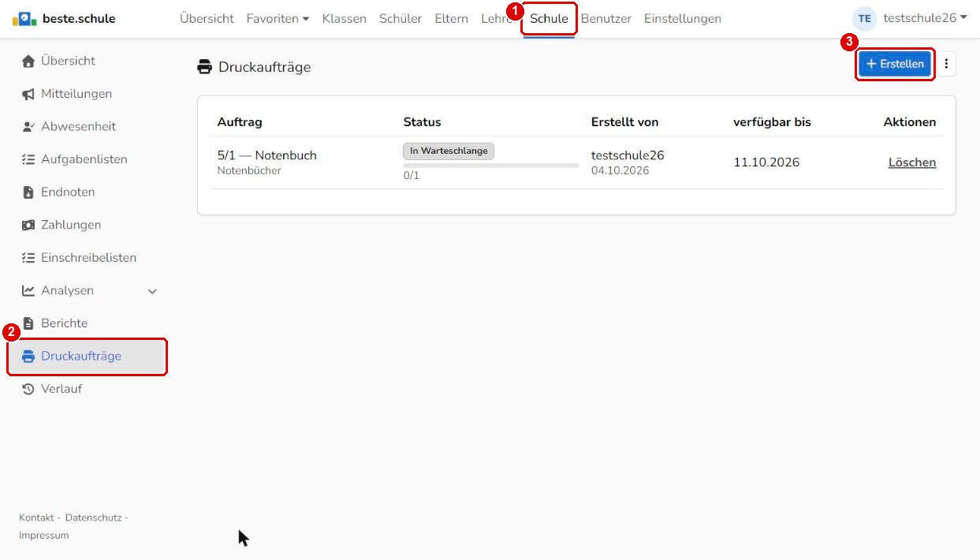Screen dimensions: 980x560
Task: Click the money icon for Zahlungen
Action: (28, 225)
